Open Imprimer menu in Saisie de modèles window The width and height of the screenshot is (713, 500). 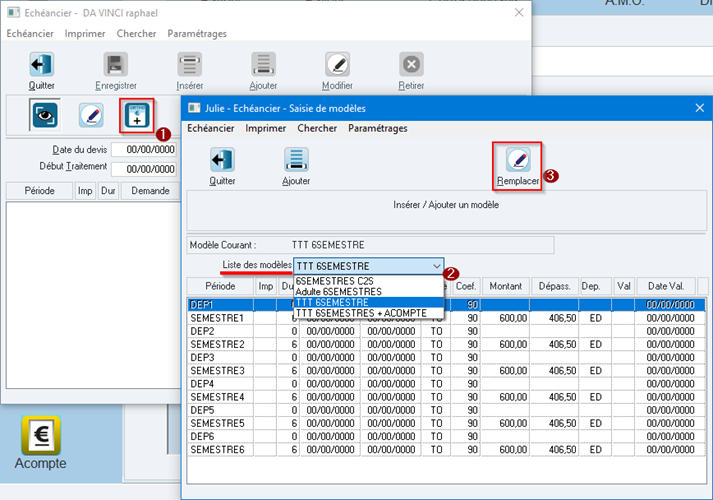(x=266, y=128)
